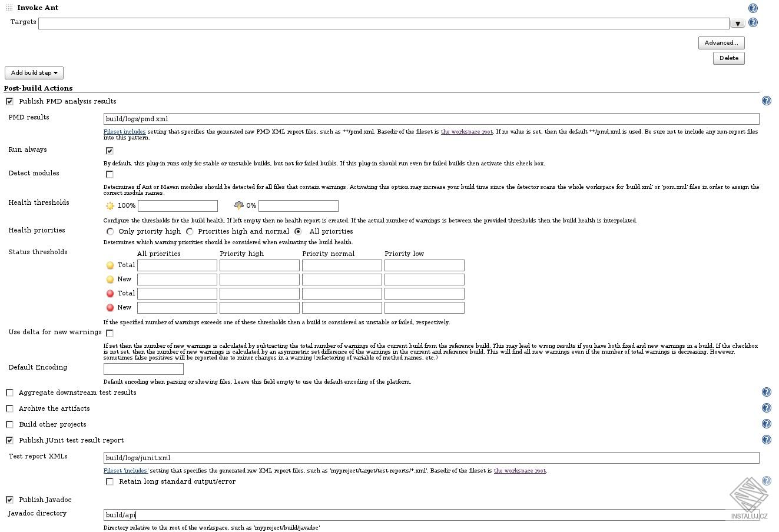This screenshot has height=532, width=779.
Task: Open help for the Invoke Ant step
Action: pyautogui.click(x=753, y=8)
